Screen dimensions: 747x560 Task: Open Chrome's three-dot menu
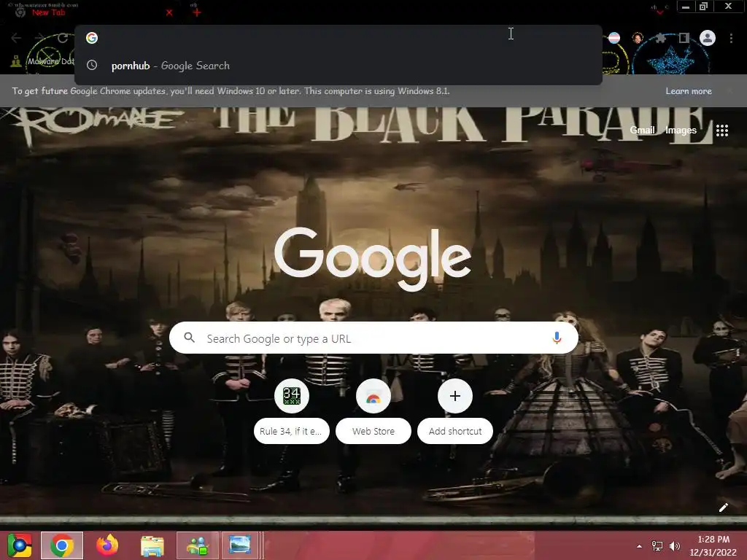click(731, 38)
